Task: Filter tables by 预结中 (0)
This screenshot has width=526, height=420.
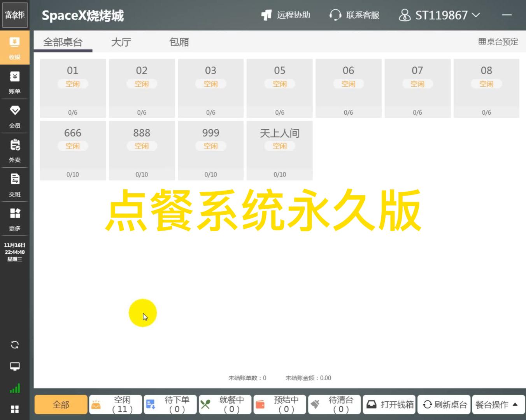Action: click(279, 404)
